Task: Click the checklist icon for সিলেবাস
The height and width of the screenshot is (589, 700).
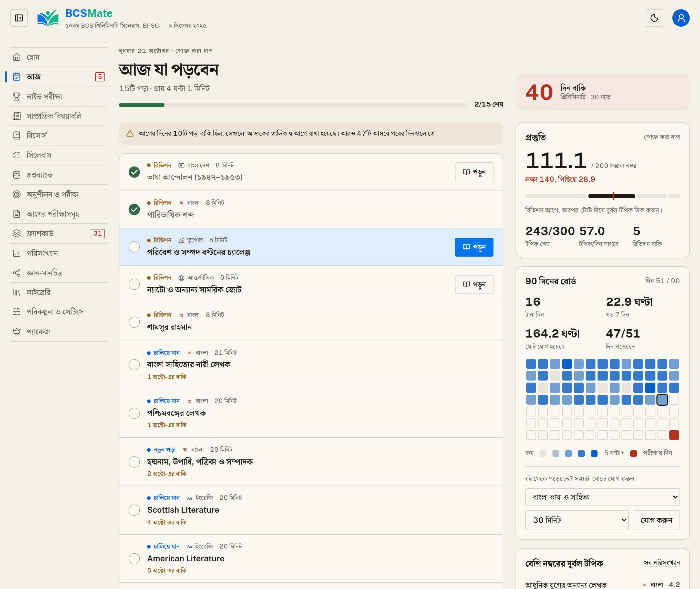Action: pyautogui.click(x=17, y=155)
